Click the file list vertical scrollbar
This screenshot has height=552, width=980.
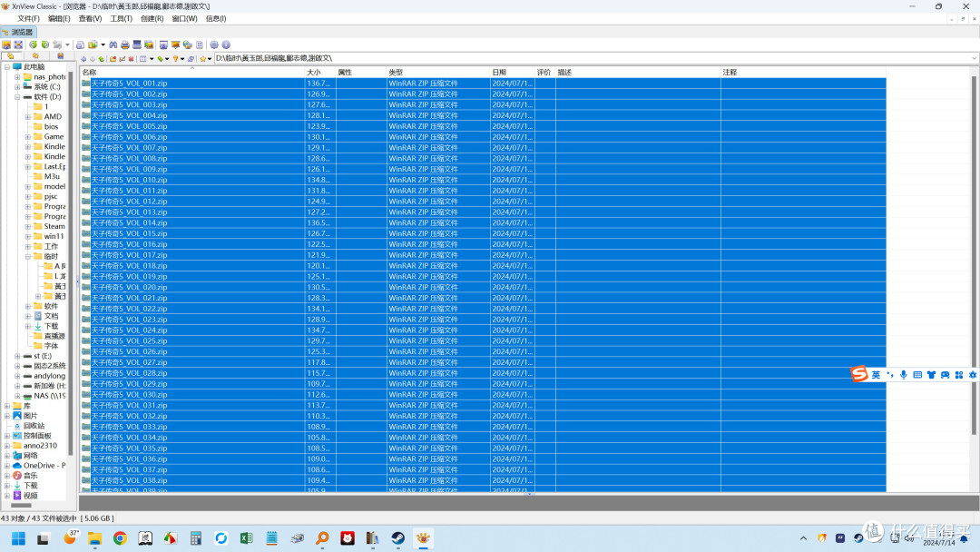coord(975,255)
